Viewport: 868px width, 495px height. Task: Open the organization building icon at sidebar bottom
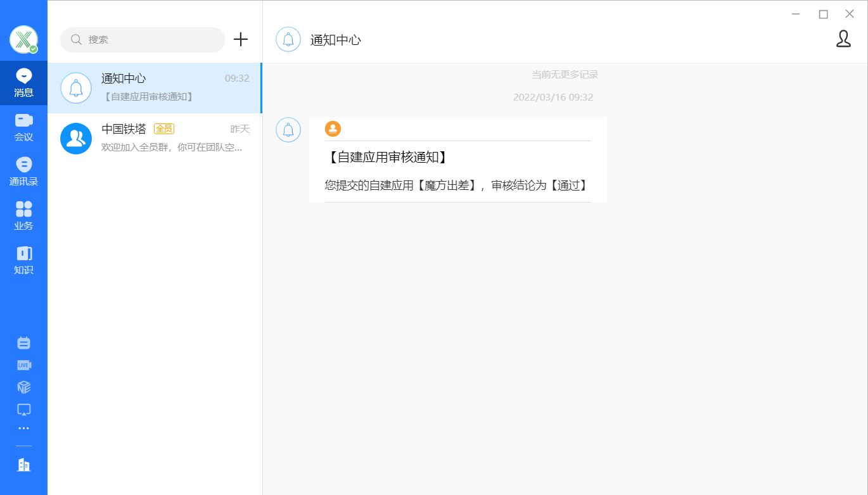point(23,465)
